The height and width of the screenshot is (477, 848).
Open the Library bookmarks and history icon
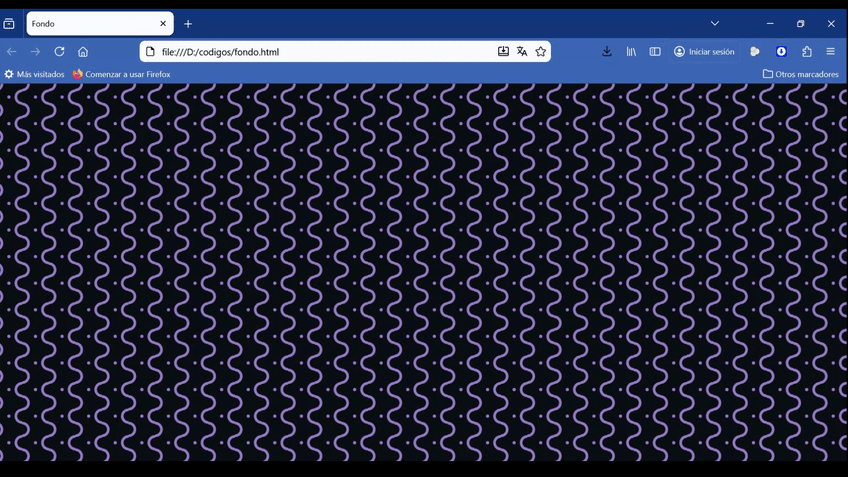click(x=631, y=52)
